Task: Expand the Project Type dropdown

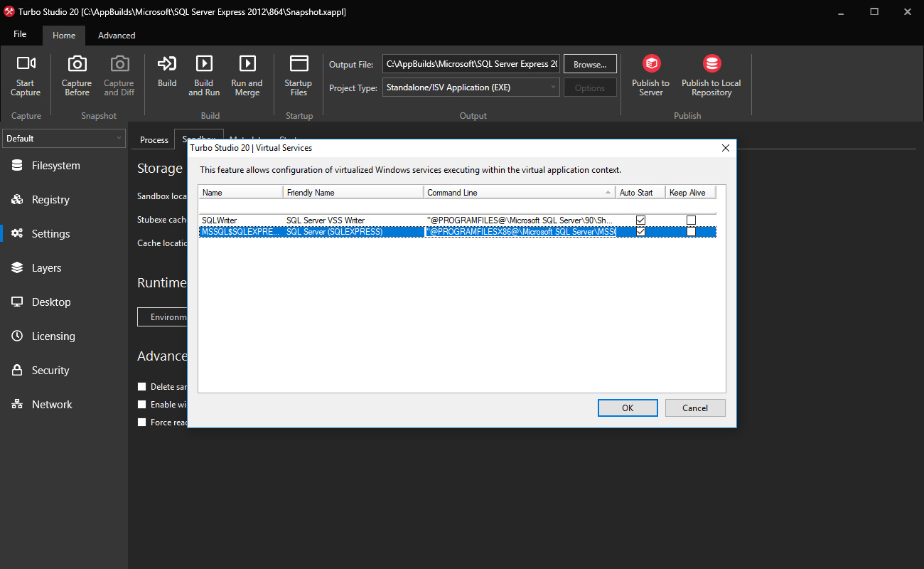Action: coord(471,87)
